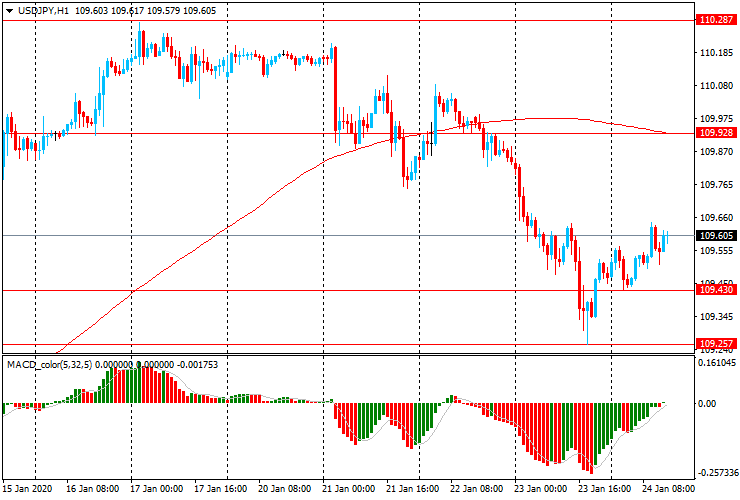Screen dimensions: 740x500
Task: Click the current price 109.605 label
Action: (716, 236)
